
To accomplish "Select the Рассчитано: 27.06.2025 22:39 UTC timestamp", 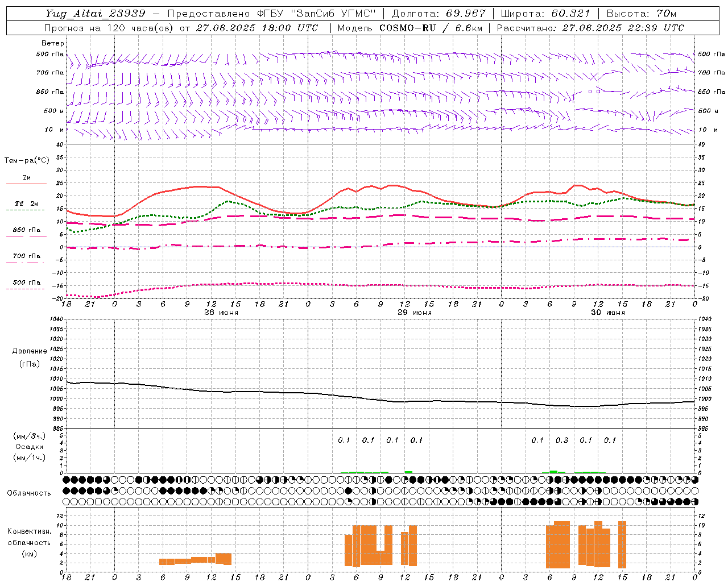I will (x=590, y=28).
